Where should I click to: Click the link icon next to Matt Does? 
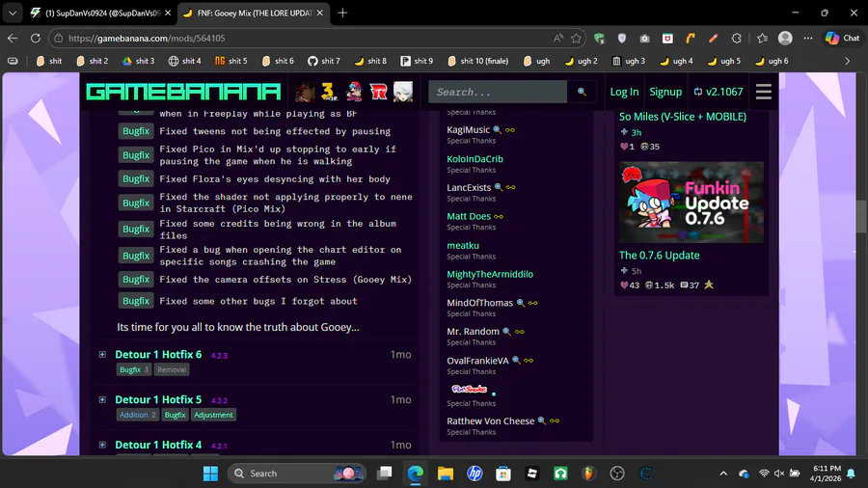point(499,216)
